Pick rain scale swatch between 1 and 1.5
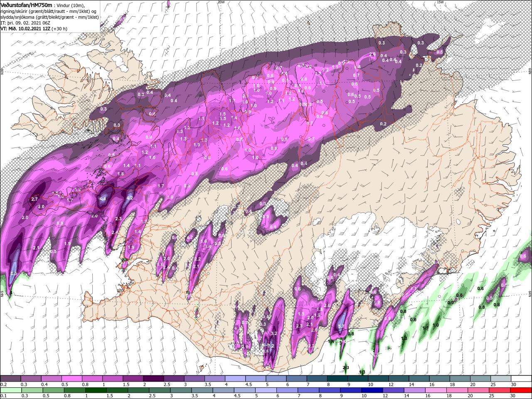The image size is (532, 399). pos(96,390)
